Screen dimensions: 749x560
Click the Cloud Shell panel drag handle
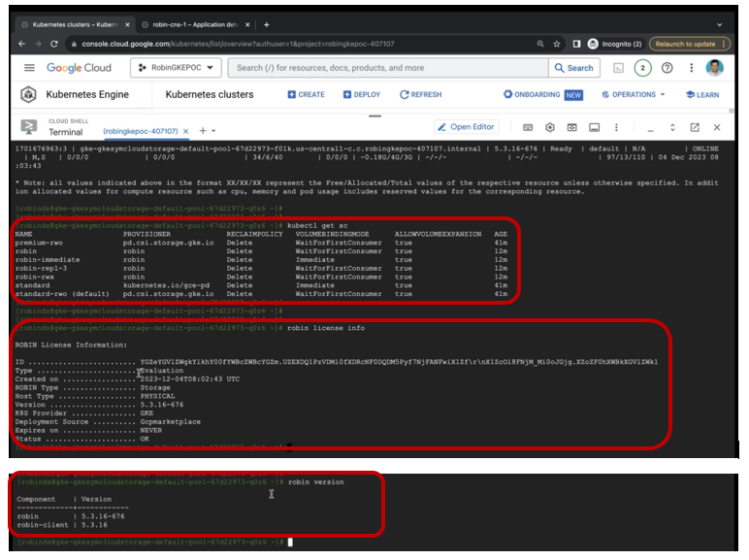pyautogui.click(x=374, y=116)
